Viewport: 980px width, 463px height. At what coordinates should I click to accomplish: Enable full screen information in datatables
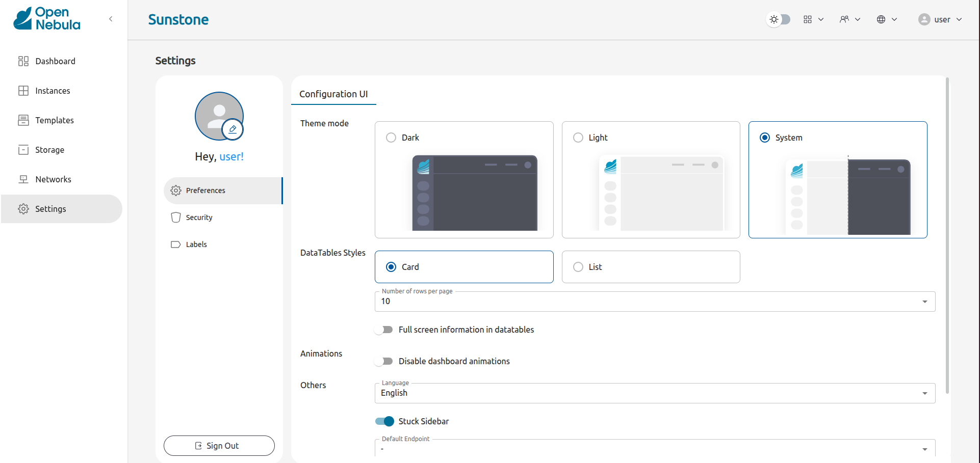[383, 330]
